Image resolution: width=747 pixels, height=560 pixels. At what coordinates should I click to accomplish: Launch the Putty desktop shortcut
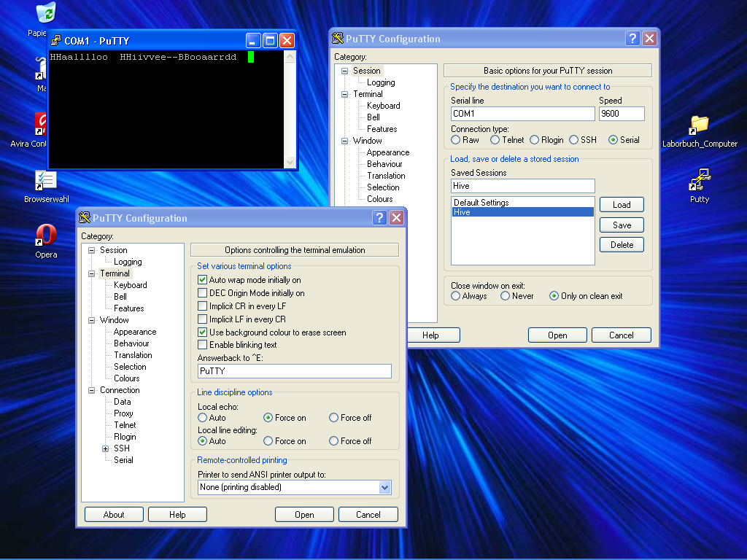[x=700, y=180]
